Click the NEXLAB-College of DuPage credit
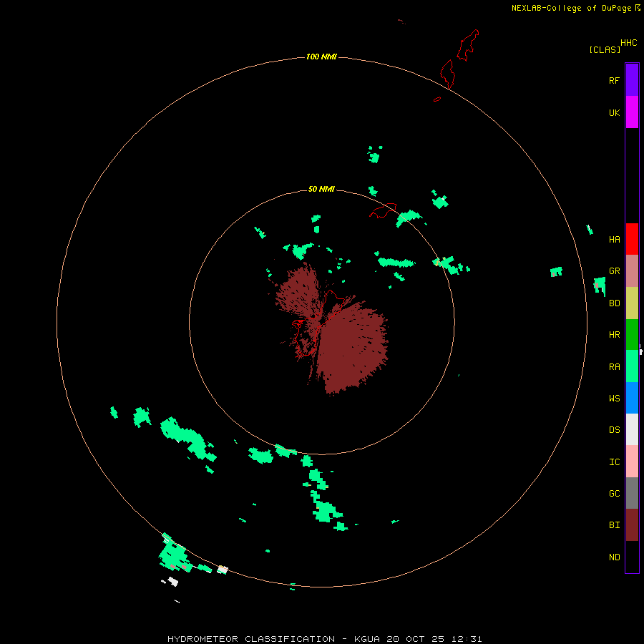Image resolution: width=644 pixels, height=644 pixels. [x=575, y=8]
